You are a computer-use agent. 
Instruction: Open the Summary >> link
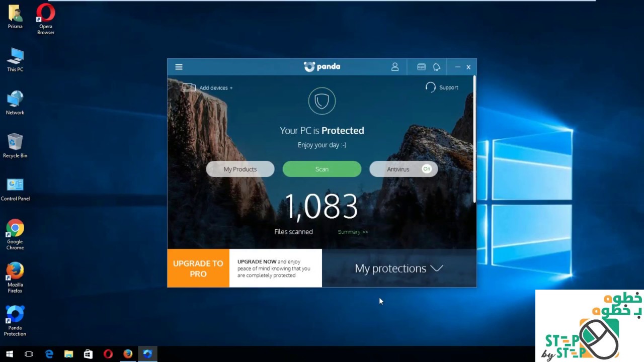point(353,232)
